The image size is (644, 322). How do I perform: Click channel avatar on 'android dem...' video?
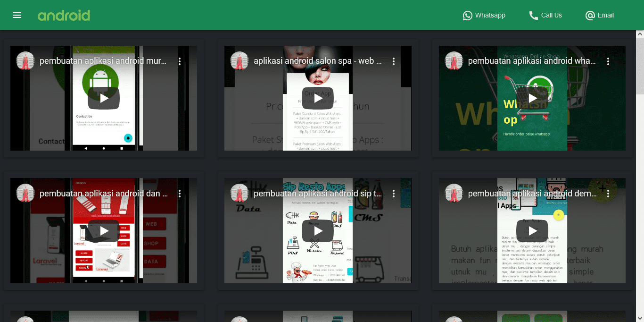click(454, 193)
